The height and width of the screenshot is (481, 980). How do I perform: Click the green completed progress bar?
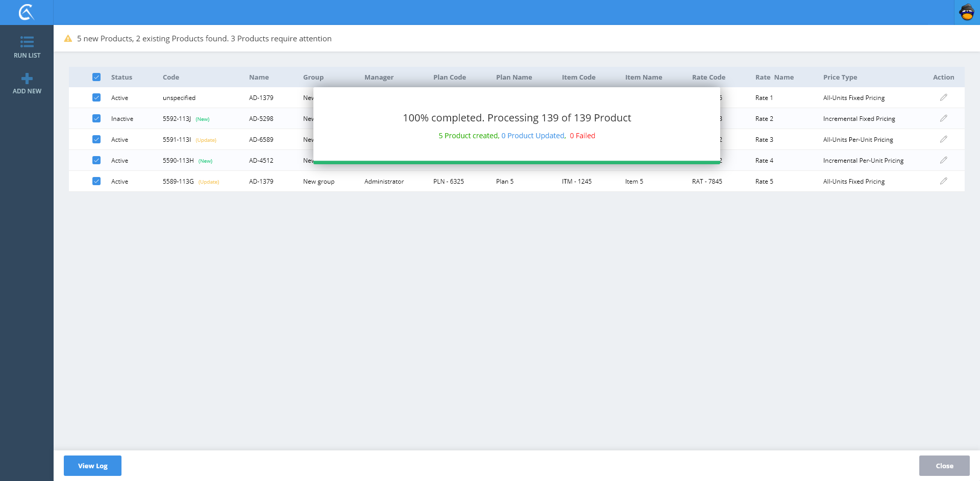click(517, 162)
